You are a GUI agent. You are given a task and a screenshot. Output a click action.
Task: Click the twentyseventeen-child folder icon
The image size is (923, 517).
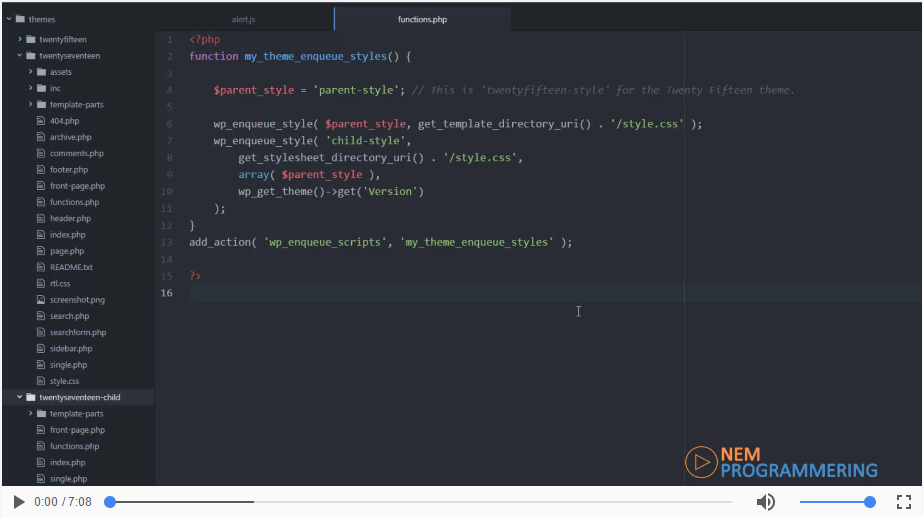click(x=31, y=397)
